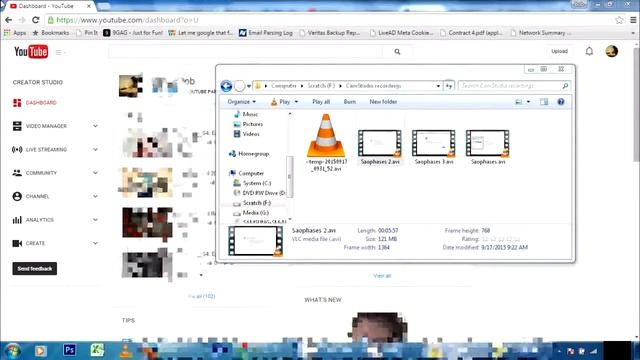Click the Chrome back button

click(x=9, y=20)
